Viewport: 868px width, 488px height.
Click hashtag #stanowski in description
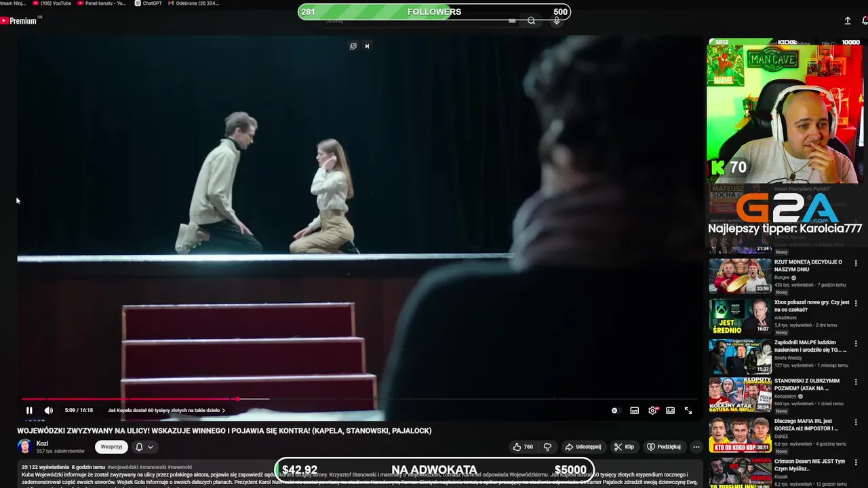tap(152, 467)
